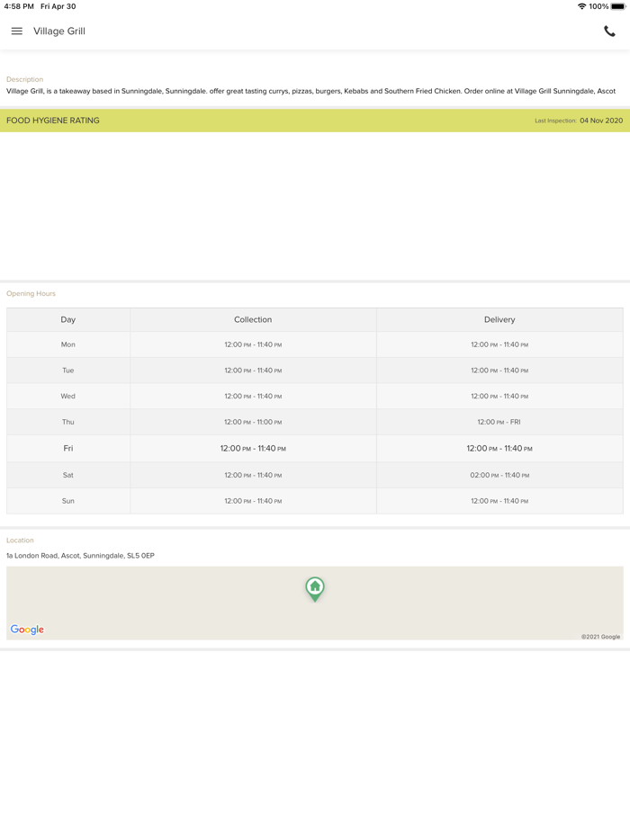Tap the status bar clock 4:58 PM

(x=19, y=6)
